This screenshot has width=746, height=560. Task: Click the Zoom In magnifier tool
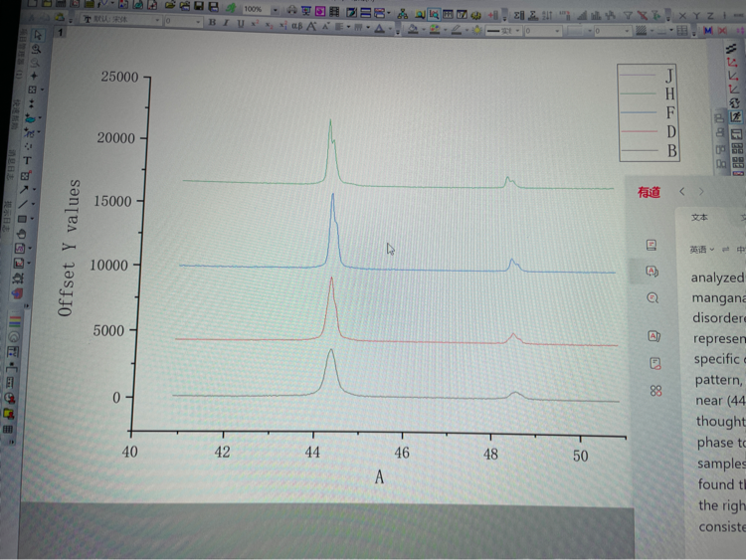[x=37, y=49]
